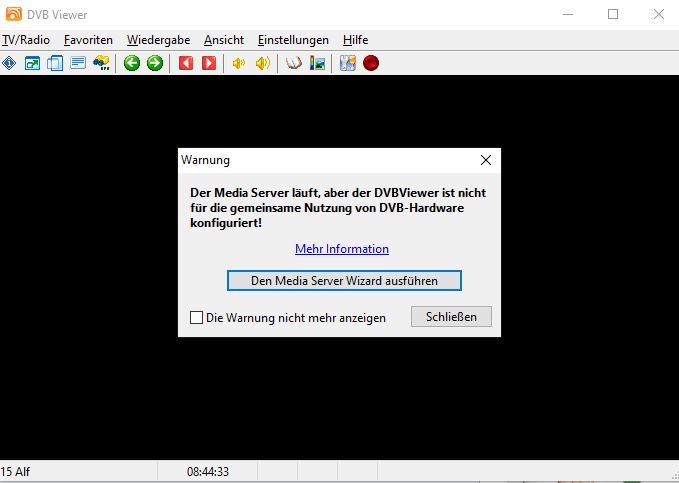Click the blue text lines toolbar icon
The image size is (679, 483).
[78, 63]
